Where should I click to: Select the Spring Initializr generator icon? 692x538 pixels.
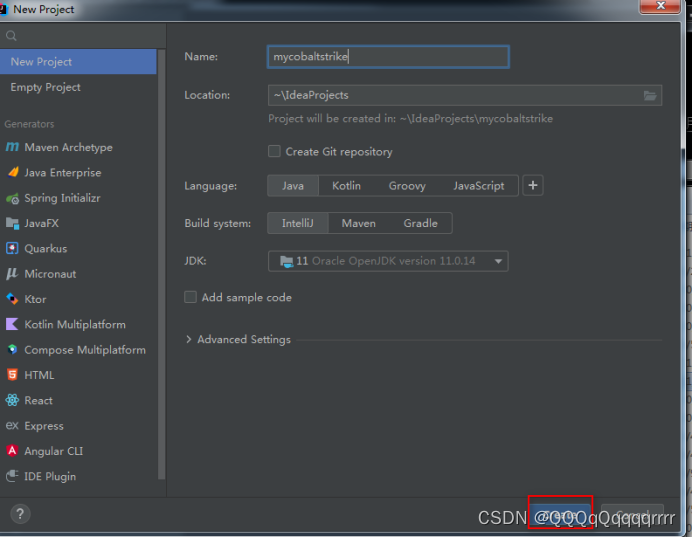[12, 198]
